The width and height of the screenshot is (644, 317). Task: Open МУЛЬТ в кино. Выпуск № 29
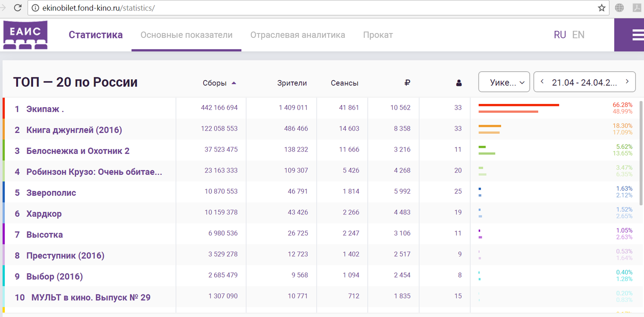[91, 298]
